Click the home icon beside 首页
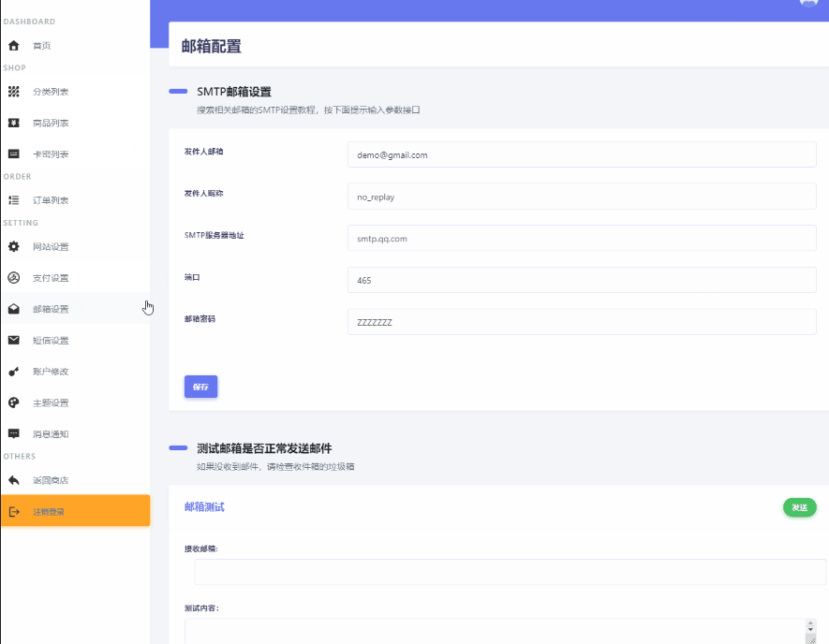Viewport: 829px width, 644px height. pos(14,46)
